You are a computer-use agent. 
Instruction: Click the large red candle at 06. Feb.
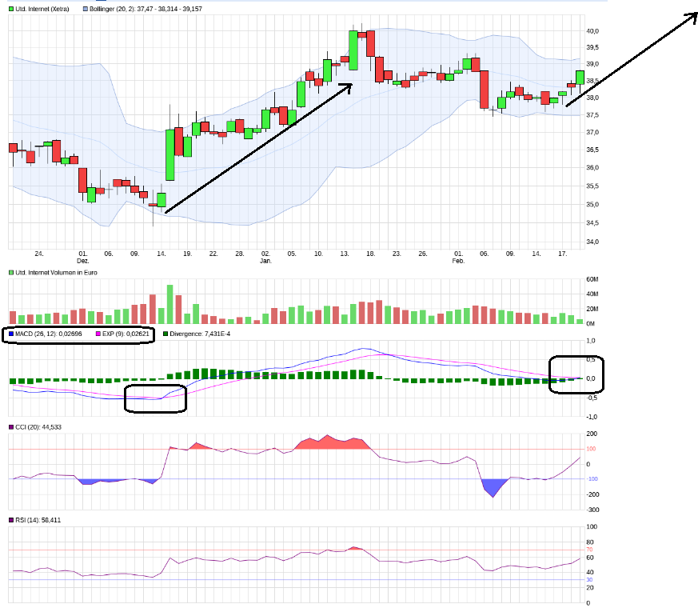[484, 89]
